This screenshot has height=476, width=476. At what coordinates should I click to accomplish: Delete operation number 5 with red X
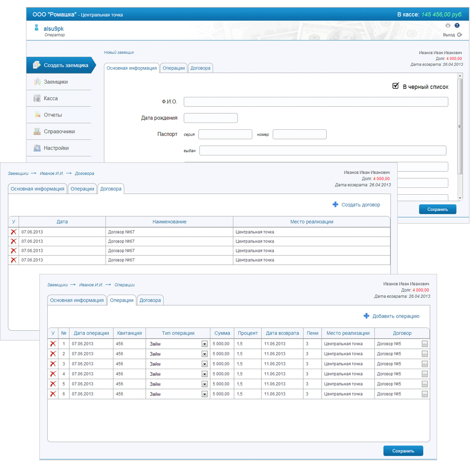tap(53, 384)
